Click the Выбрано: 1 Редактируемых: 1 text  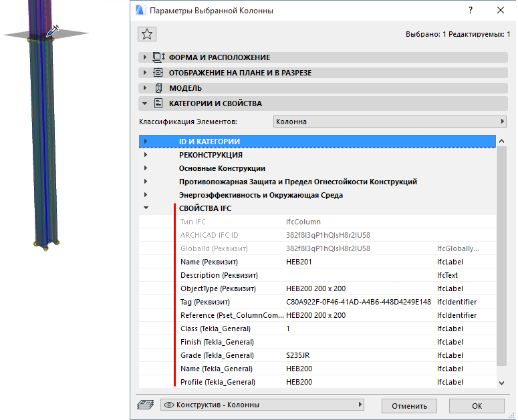tap(458, 34)
